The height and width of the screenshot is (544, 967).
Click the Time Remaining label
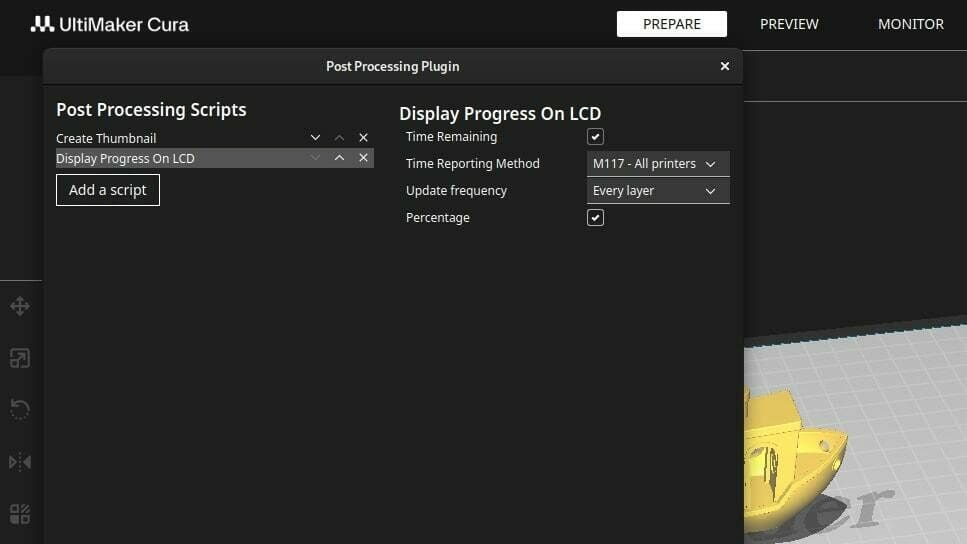[451, 136]
